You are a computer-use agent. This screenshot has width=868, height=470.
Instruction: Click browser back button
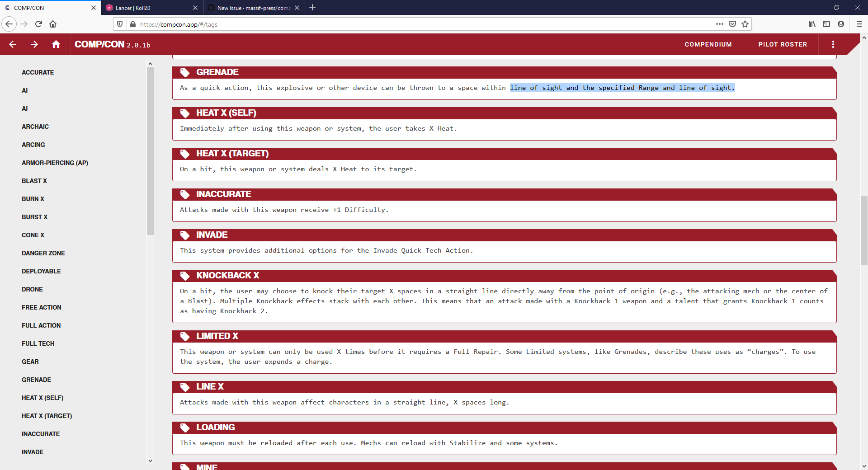(x=9, y=24)
